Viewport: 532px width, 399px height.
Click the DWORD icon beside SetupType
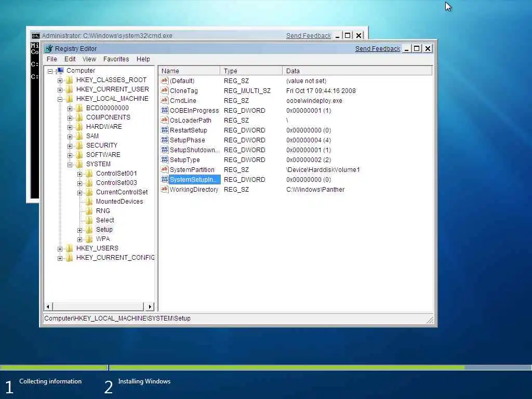pos(165,159)
